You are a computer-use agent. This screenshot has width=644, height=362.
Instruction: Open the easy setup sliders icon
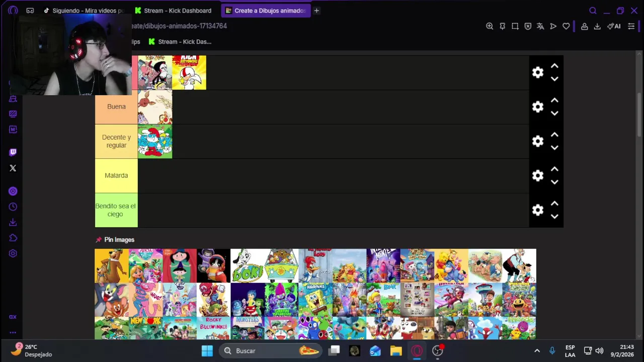pyautogui.click(x=631, y=26)
